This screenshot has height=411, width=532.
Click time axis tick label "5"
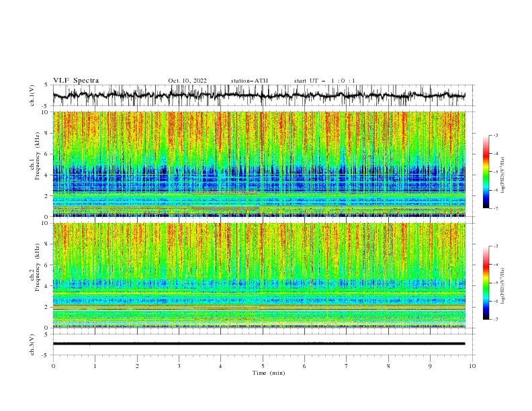pos(263,366)
